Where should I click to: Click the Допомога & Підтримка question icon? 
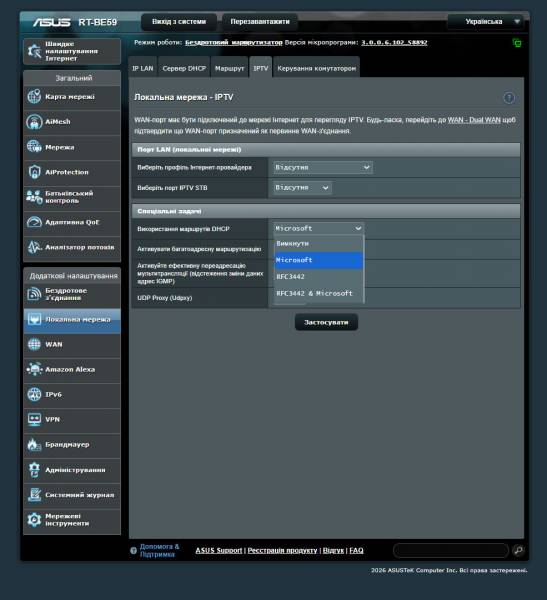133,551
